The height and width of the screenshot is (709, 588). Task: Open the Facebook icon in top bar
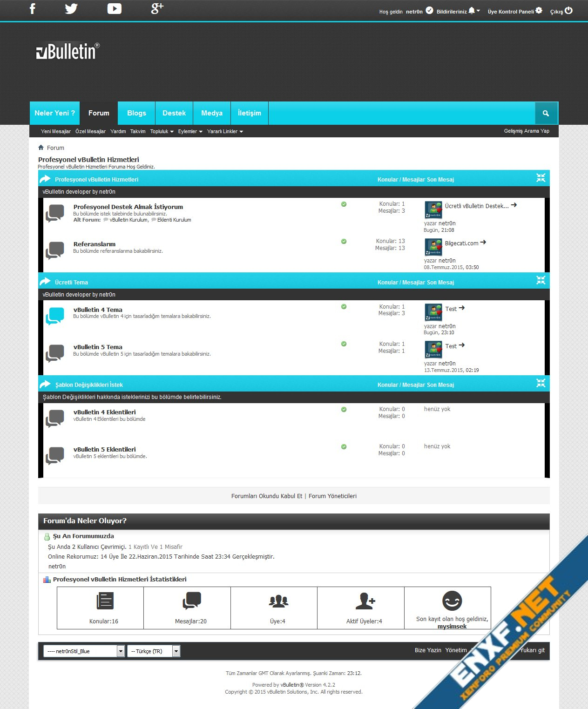pos(33,9)
